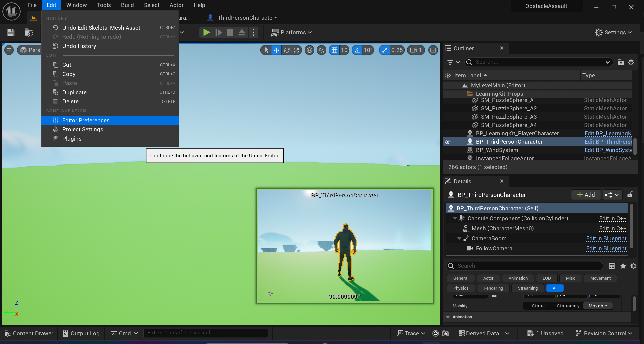Collapse CameraBoom component node
The image size is (644, 344).
(459, 238)
